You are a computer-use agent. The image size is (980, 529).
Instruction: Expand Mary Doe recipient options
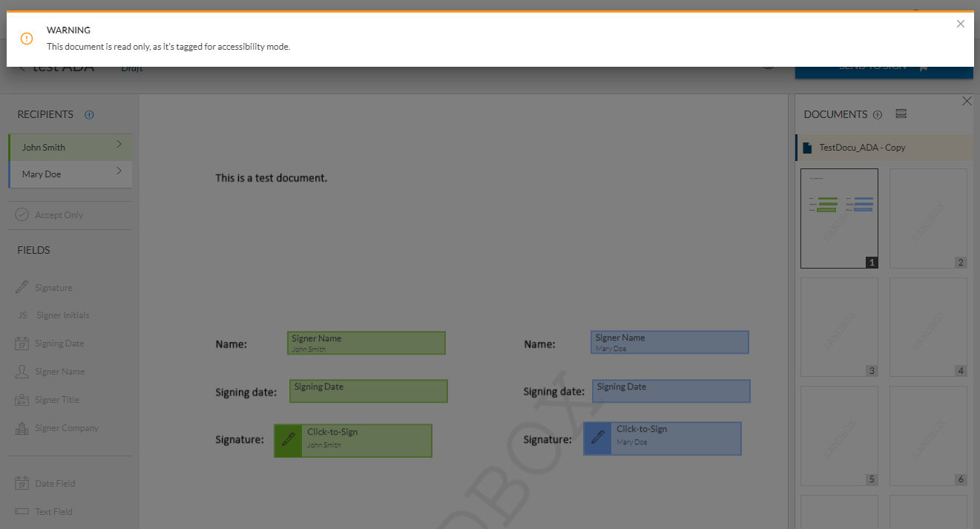[119, 171]
